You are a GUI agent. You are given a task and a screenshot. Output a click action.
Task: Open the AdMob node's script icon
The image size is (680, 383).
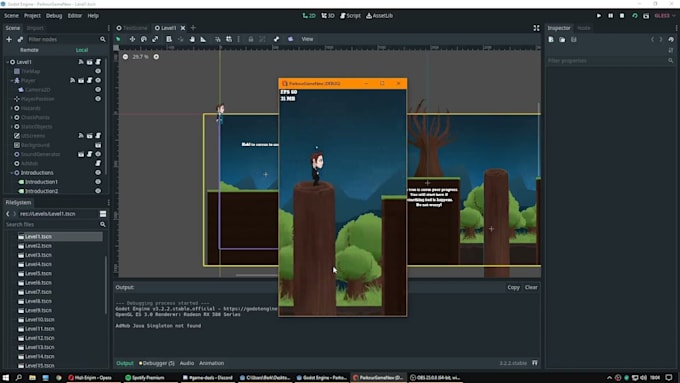pos(98,163)
